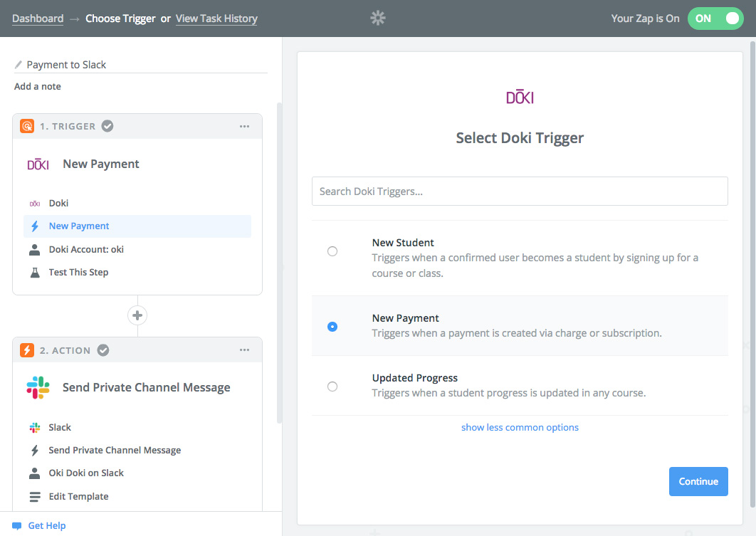756x536 pixels.
Task: Click the Continue button
Action: (x=698, y=481)
